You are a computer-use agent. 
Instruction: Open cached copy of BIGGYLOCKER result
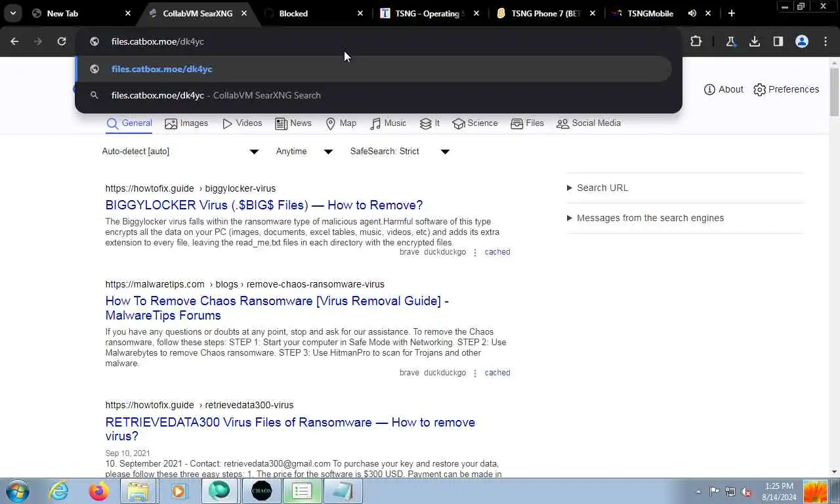(497, 253)
